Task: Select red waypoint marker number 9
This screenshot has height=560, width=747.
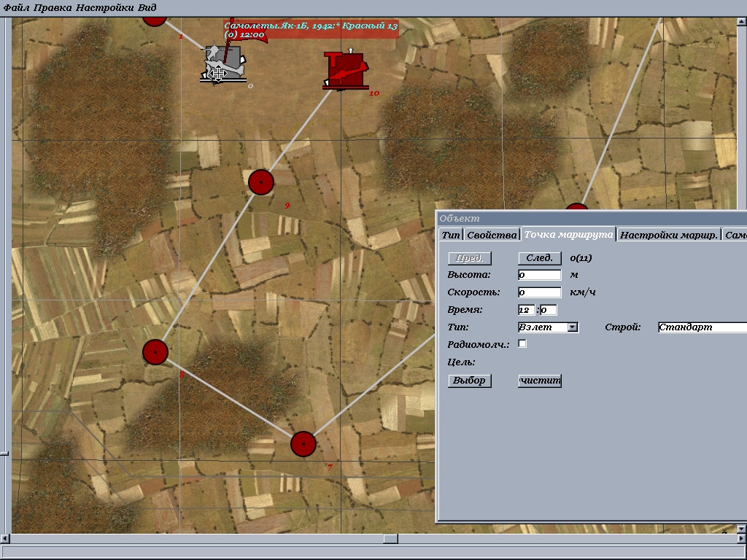Action: tap(261, 182)
